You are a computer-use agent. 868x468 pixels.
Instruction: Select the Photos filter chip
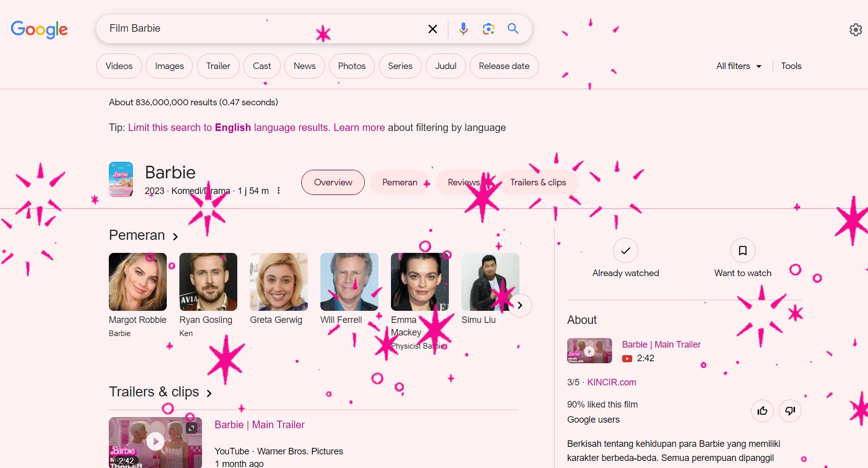[x=352, y=66]
